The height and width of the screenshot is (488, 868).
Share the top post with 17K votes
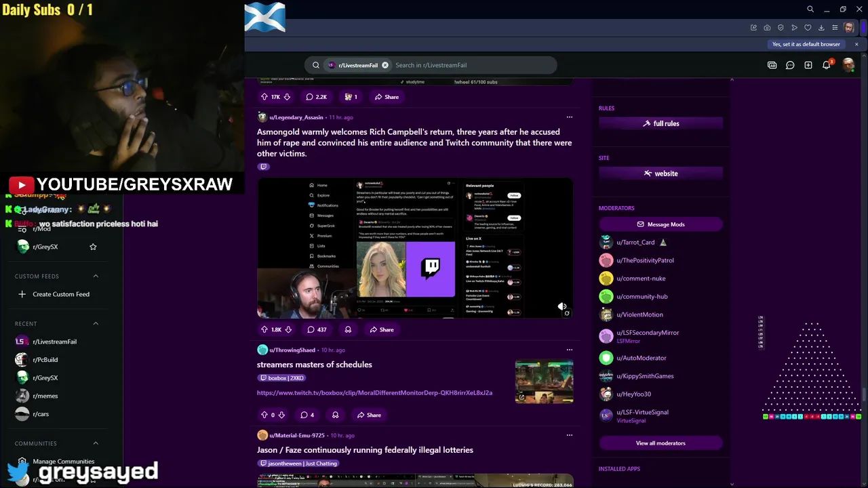click(387, 97)
